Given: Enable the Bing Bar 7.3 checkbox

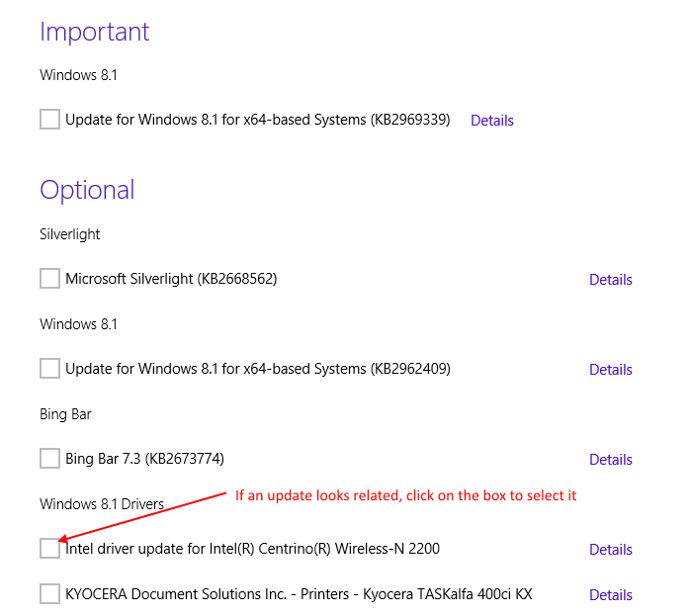Looking at the screenshot, I should click(49, 459).
